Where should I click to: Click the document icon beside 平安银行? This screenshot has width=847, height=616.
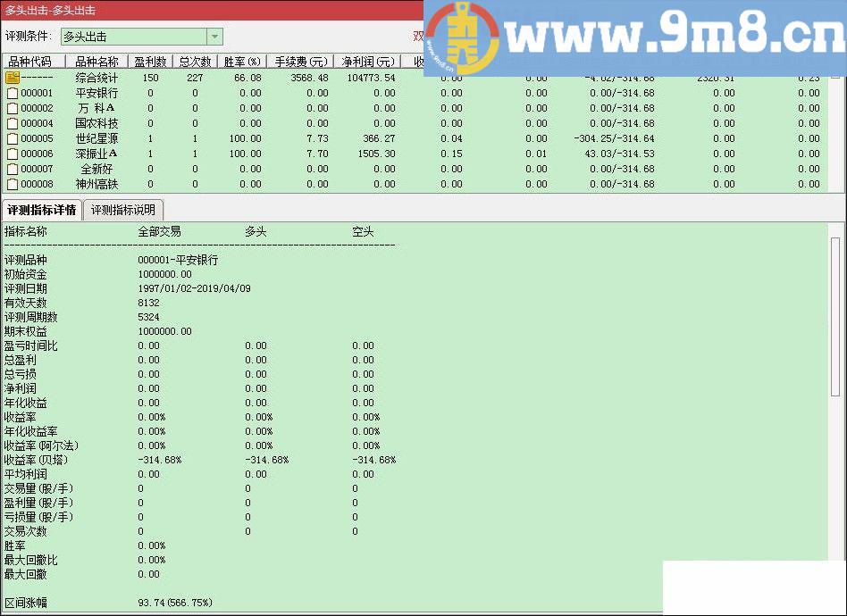14,93
